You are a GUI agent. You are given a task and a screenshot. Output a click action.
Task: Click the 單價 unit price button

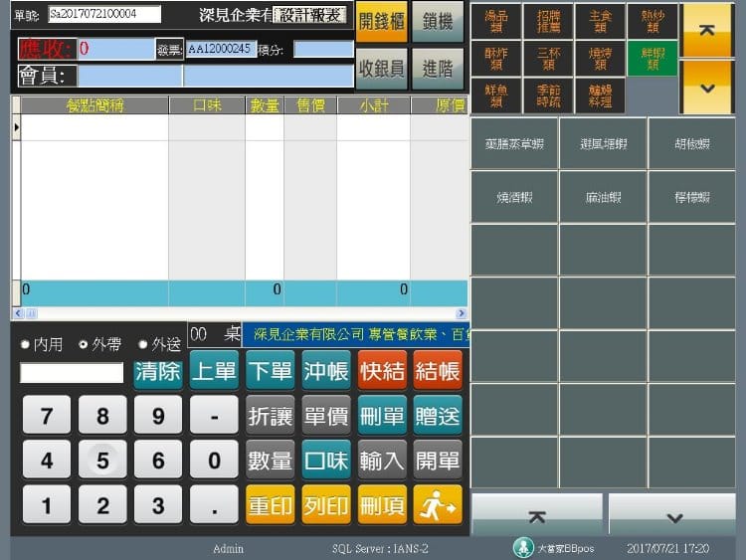pyautogui.click(x=326, y=416)
